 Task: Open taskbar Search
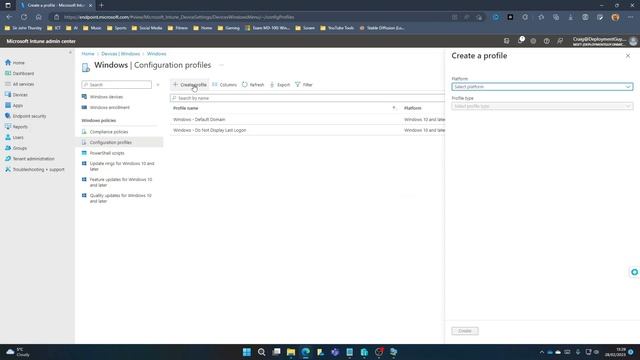pyautogui.click(x=261, y=352)
